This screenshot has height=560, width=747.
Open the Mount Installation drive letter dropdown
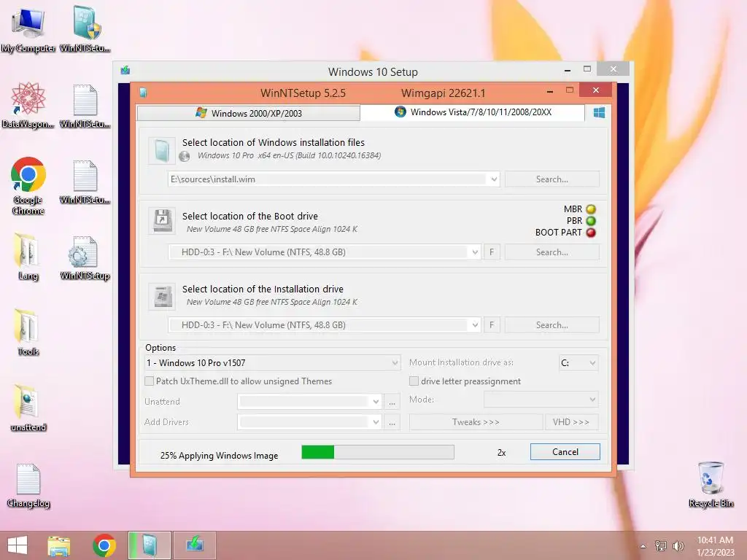pyautogui.click(x=578, y=363)
